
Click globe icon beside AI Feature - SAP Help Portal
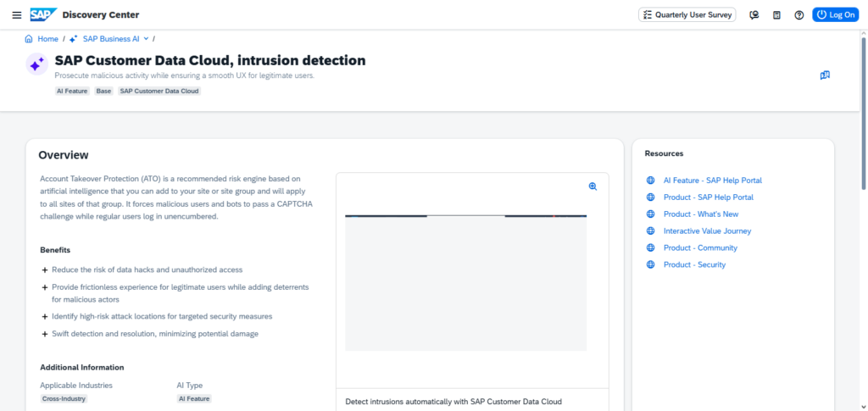tap(650, 181)
